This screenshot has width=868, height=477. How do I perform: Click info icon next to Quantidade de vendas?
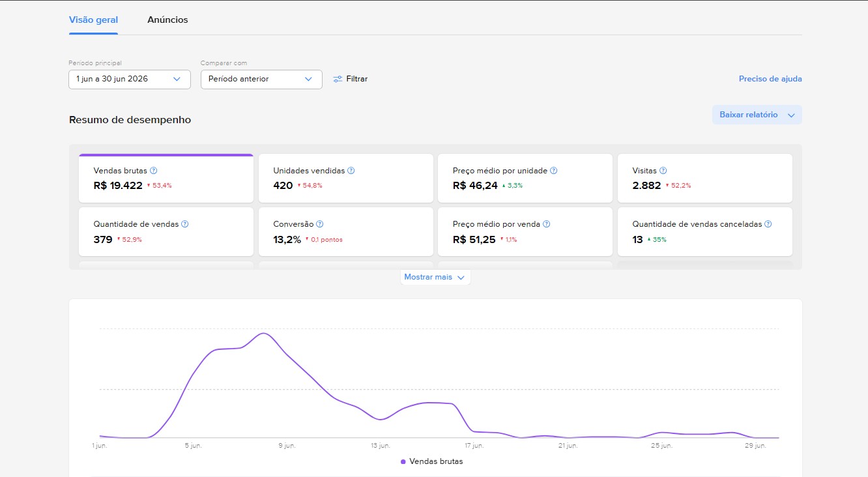point(185,224)
